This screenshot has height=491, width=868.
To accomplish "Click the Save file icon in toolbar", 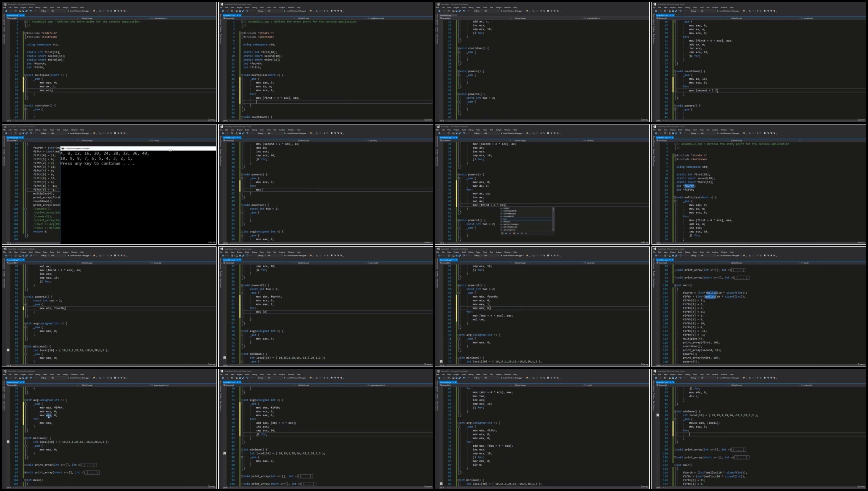I will [23, 11].
